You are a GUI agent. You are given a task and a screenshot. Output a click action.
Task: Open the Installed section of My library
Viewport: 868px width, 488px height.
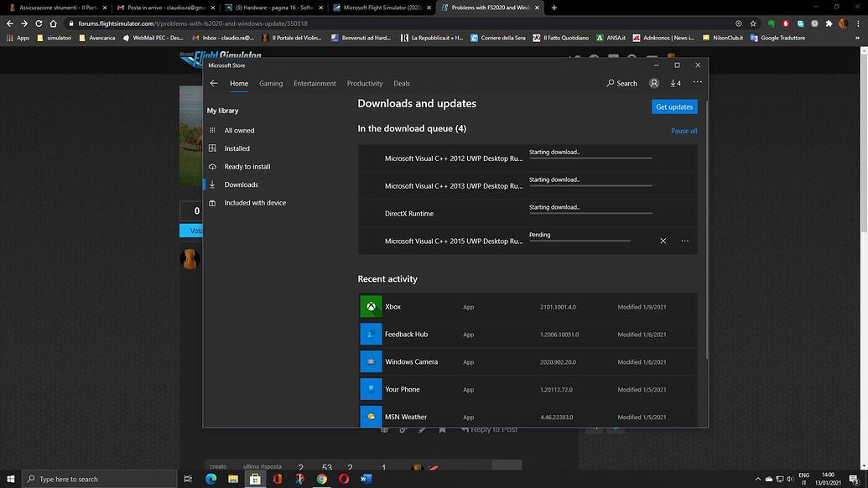[x=238, y=148]
